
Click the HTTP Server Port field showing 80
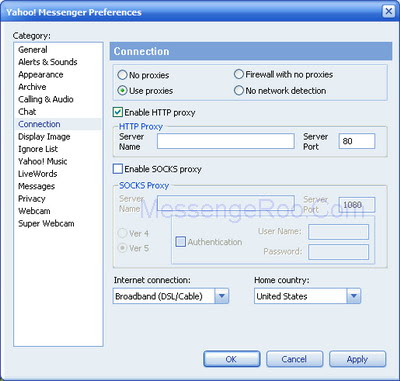[x=357, y=141]
